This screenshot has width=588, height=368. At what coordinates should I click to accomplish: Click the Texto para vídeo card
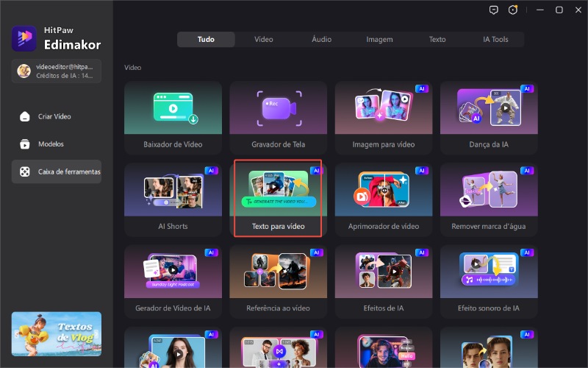pos(278,199)
